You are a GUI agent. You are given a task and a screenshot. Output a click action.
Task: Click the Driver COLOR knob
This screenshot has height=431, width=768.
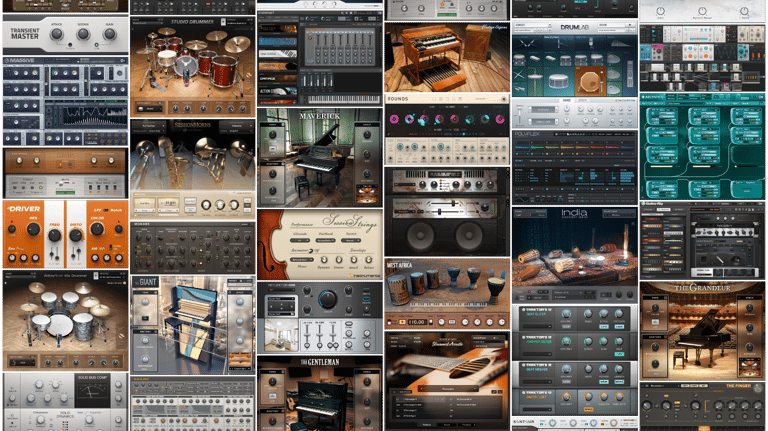tap(97, 229)
